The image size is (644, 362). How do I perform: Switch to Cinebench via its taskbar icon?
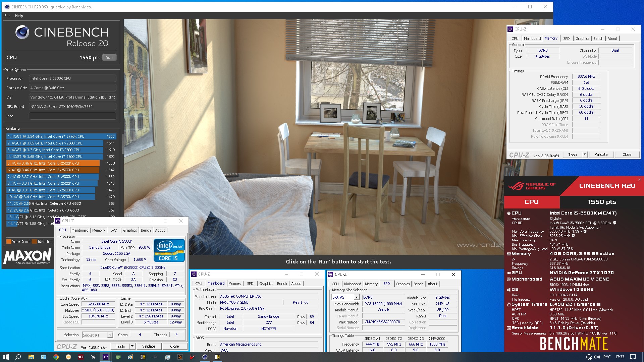tap(205, 357)
